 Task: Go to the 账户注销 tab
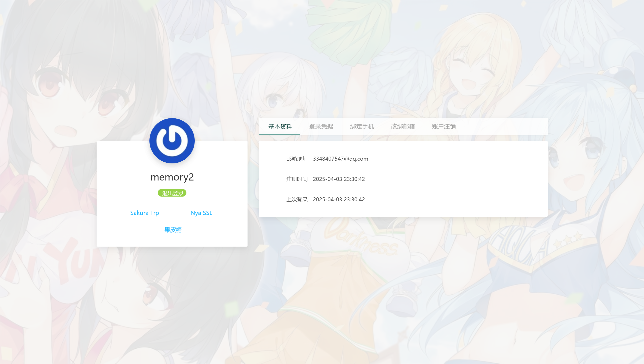pos(444,126)
